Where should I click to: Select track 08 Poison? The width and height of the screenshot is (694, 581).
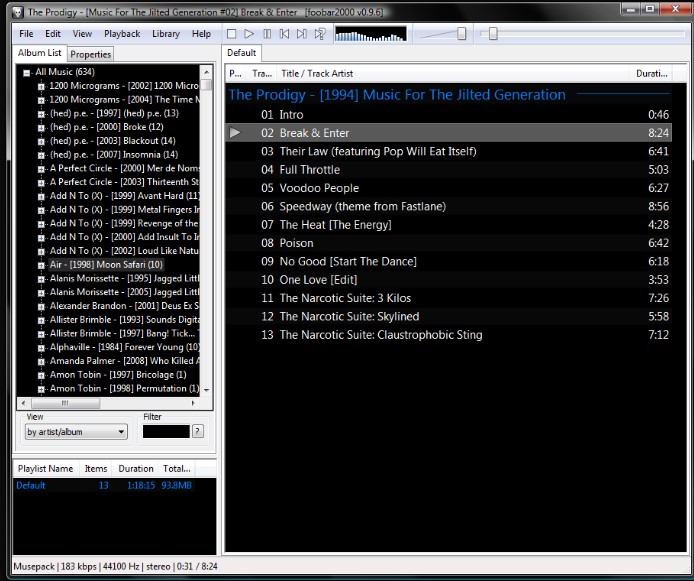(448, 243)
